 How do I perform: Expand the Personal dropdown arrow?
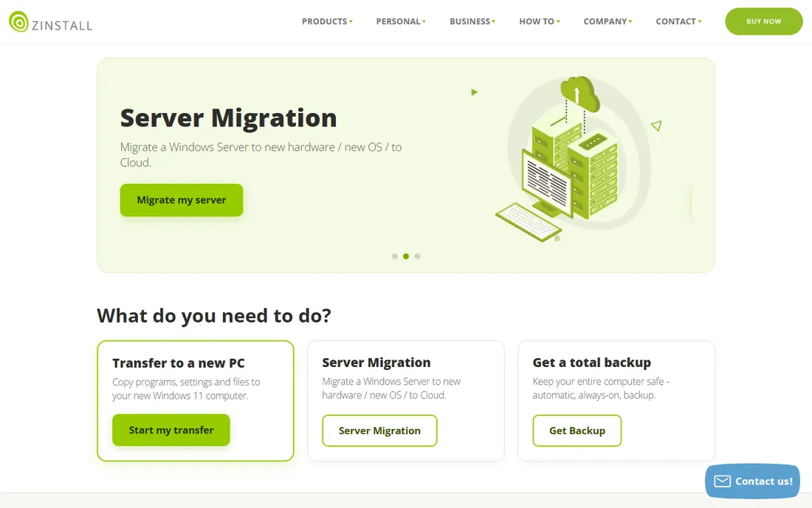coord(424,21)
